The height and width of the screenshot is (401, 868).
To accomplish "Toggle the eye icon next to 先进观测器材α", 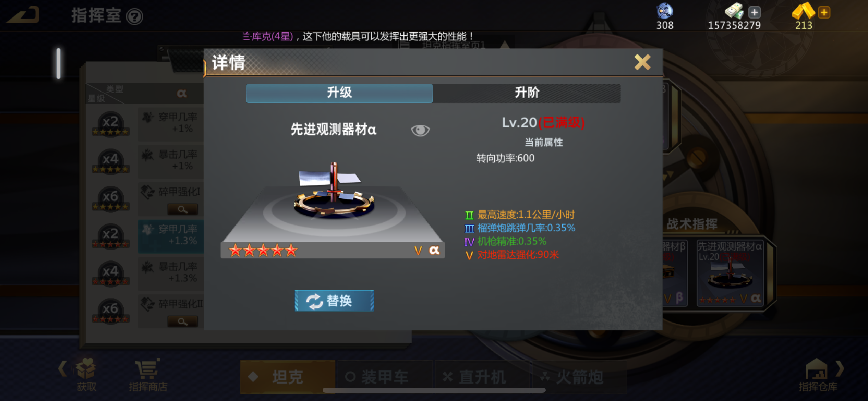I will coord(420,130).
